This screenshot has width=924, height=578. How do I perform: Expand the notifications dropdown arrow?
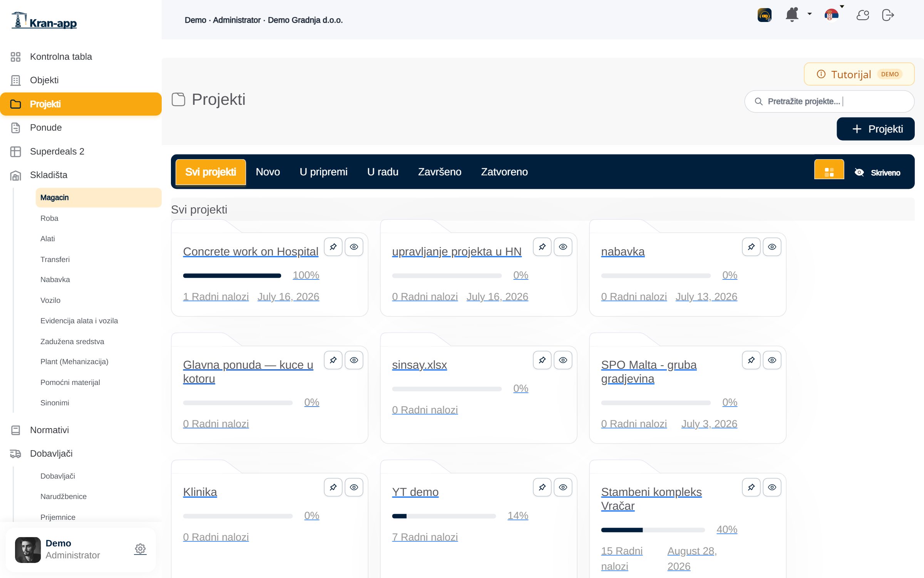coord(810,14)
